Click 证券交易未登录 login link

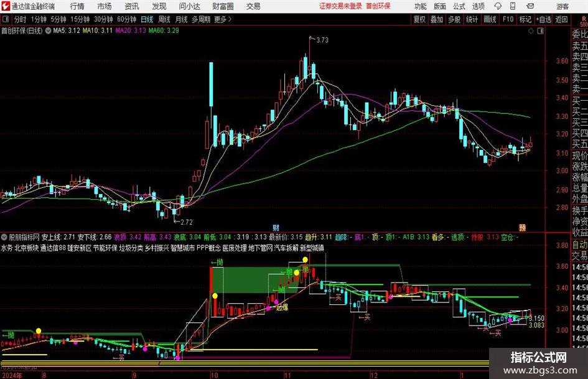tap(340, 6)
